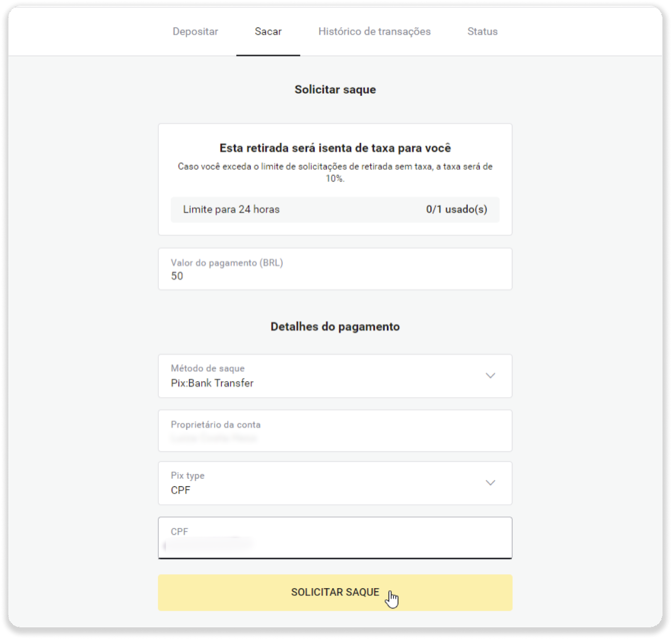Viewport: 672px width, 639px height.
Task: Click the Limite para 24 horas label
Action: pyautogui.click(x=231, y=210)
